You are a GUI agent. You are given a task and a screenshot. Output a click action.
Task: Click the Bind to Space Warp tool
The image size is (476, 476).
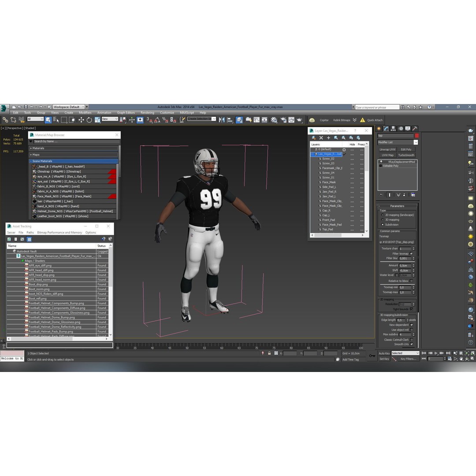[21, 120]
